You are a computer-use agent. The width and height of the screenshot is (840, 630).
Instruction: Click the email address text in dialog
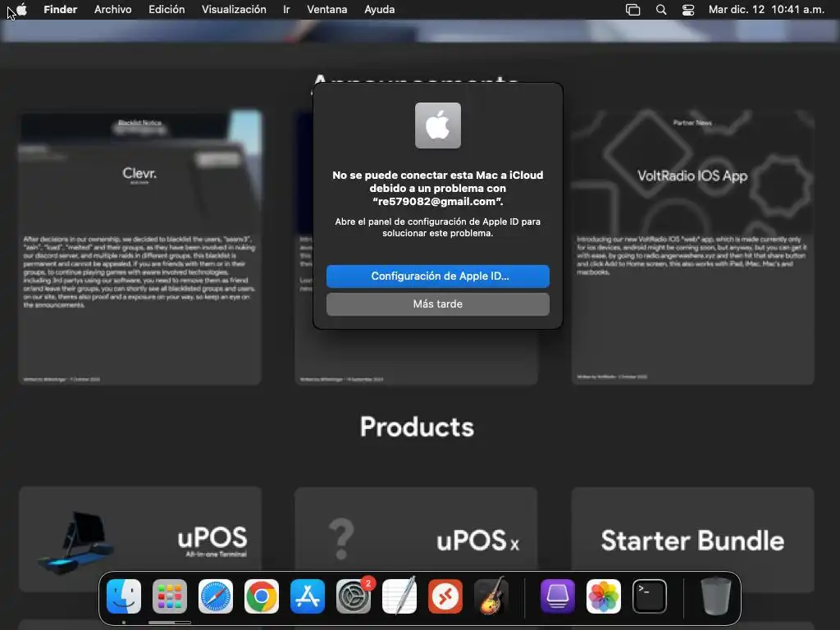[438, 202]
